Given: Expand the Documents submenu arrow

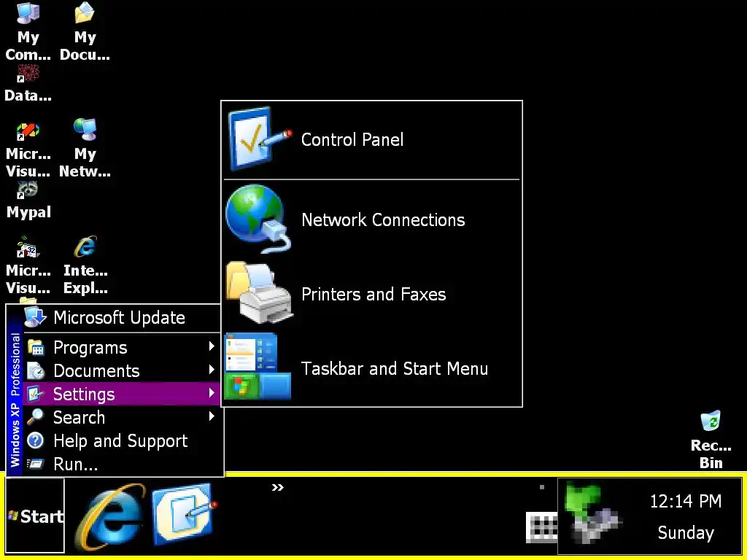Looking at the screenshot, I should [212, 370].
